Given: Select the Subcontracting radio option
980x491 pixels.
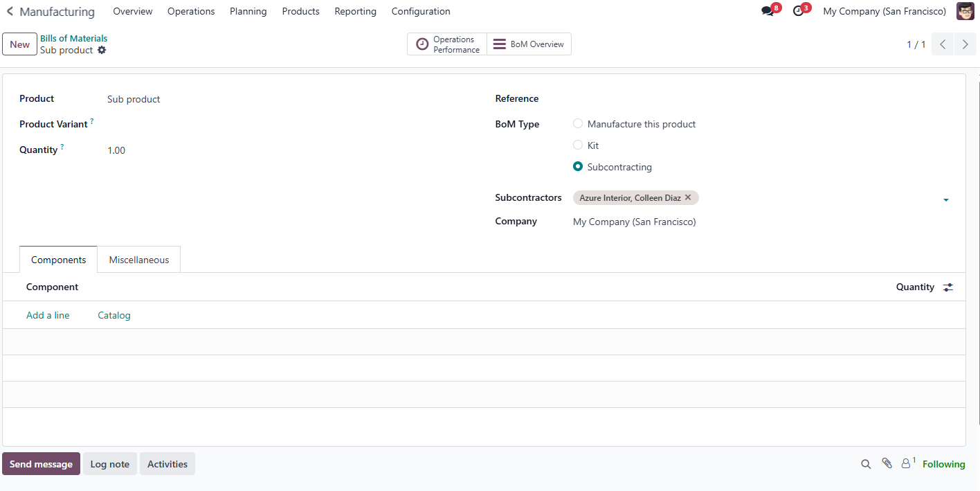Looking at the screenshot, I should (x=578, y=166).
